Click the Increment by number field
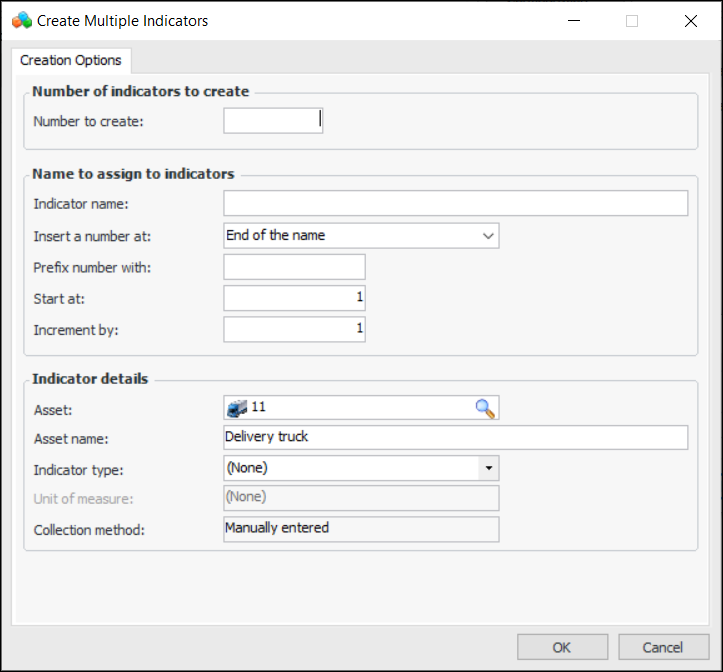 pos(294,329)
